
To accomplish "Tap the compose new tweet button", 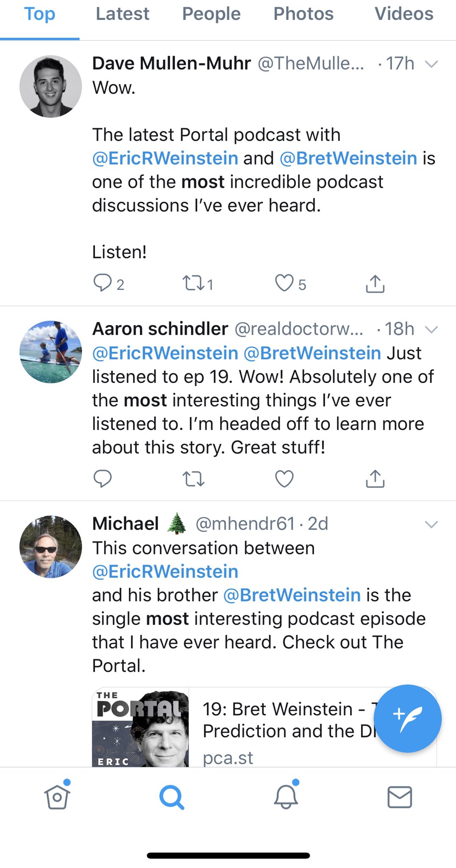I will point(407,718).
